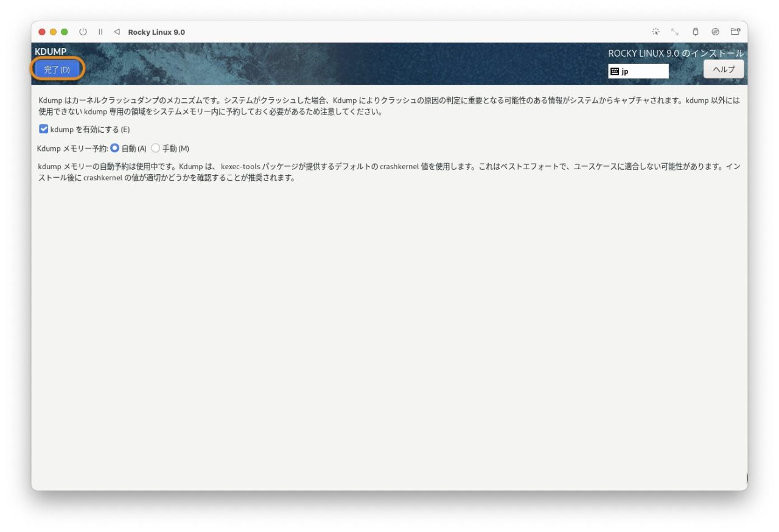Click the Rocky Linux 9.0 window title
The image size is (779, 532).
click(154, 32)
